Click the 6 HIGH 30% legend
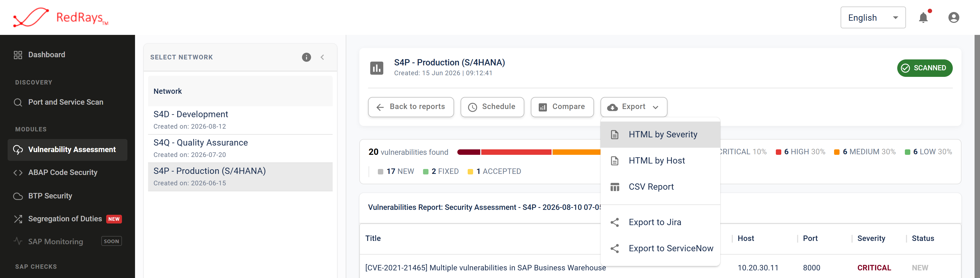This screenshot has width=980, height=278. (800, 152)
